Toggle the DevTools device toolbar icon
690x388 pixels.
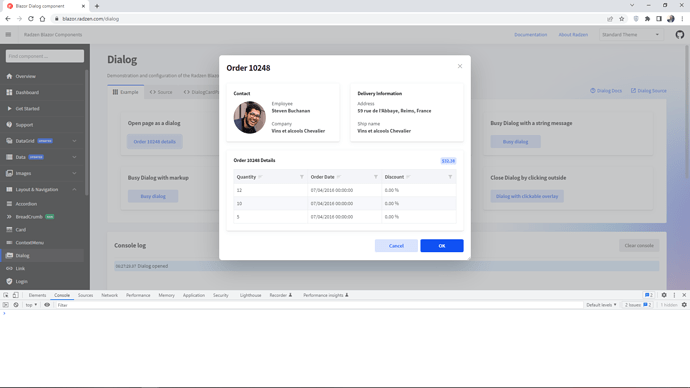click(15, 295)
